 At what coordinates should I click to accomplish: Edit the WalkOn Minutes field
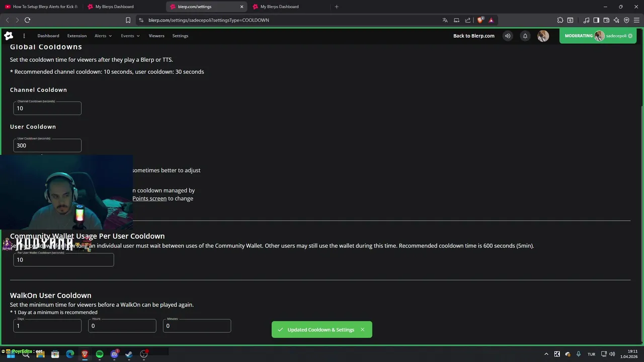click(x=197, y=326)
